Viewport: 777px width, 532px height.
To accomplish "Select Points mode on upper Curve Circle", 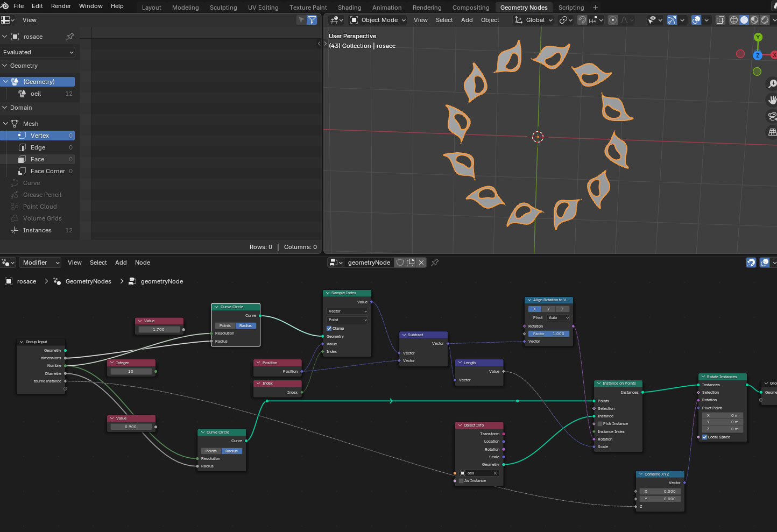I will 225,325.
